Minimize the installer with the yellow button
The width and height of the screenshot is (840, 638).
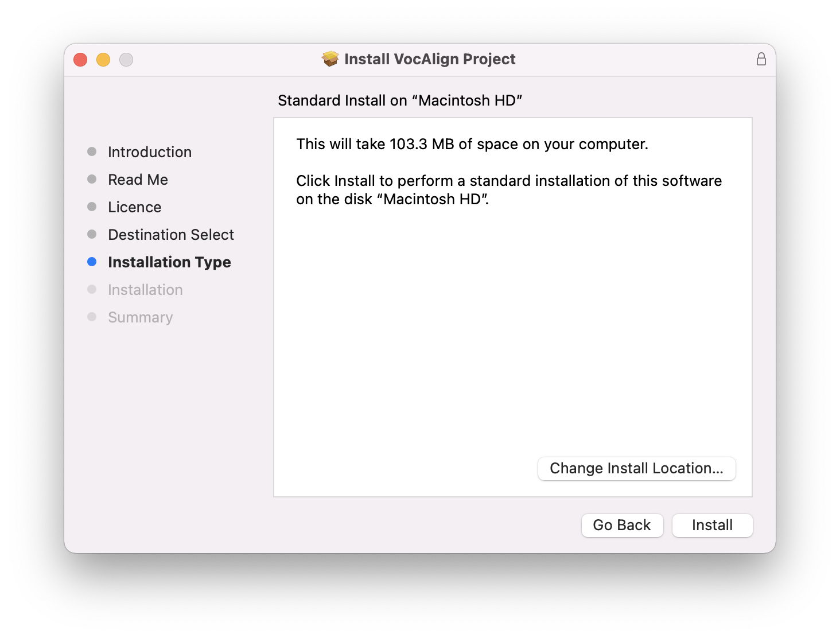[103, 60]
